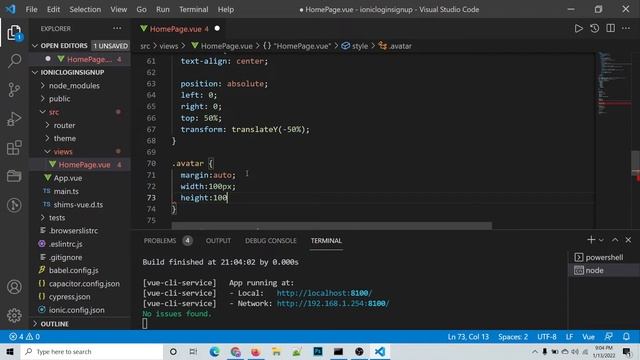Switch to the Output panel tab
The height and width of the screenshot is (360, 640).
(x=218, y=240)
